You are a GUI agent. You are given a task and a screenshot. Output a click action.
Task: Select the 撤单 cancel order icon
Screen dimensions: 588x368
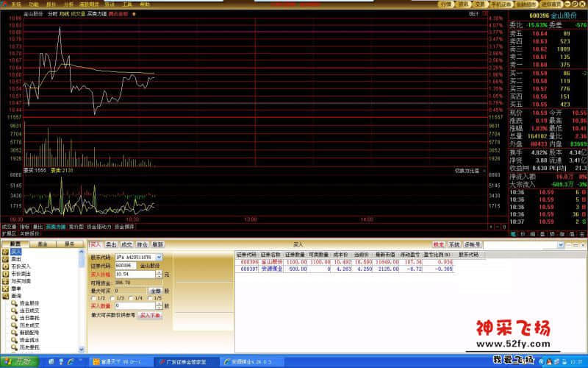[7, 289]
